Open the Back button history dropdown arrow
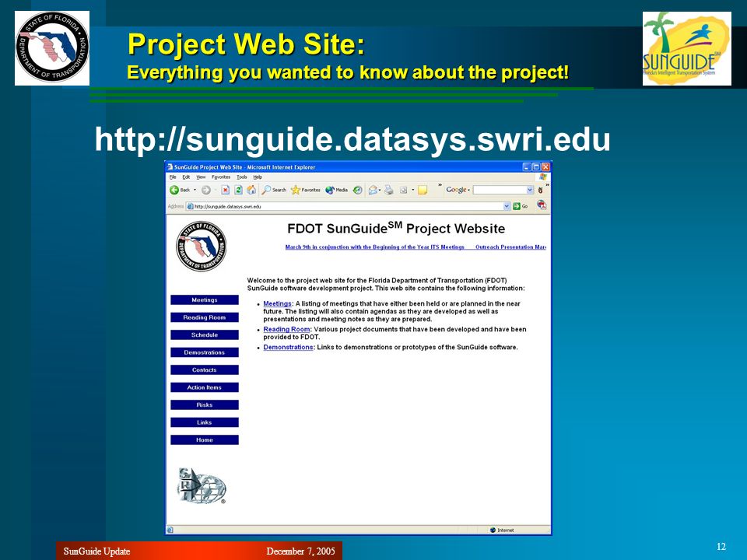This screenshot has height=560, width=747. point(195,190)
